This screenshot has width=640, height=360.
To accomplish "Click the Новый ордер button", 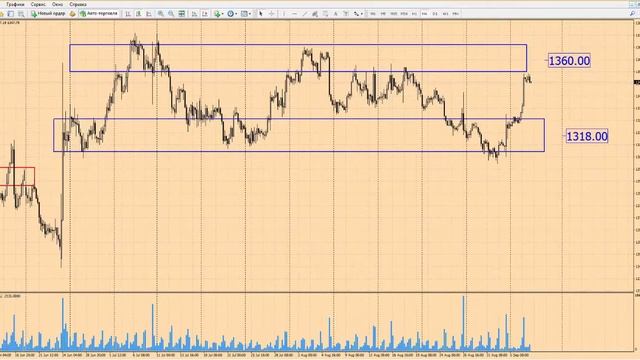I will [x=48, y=14].
